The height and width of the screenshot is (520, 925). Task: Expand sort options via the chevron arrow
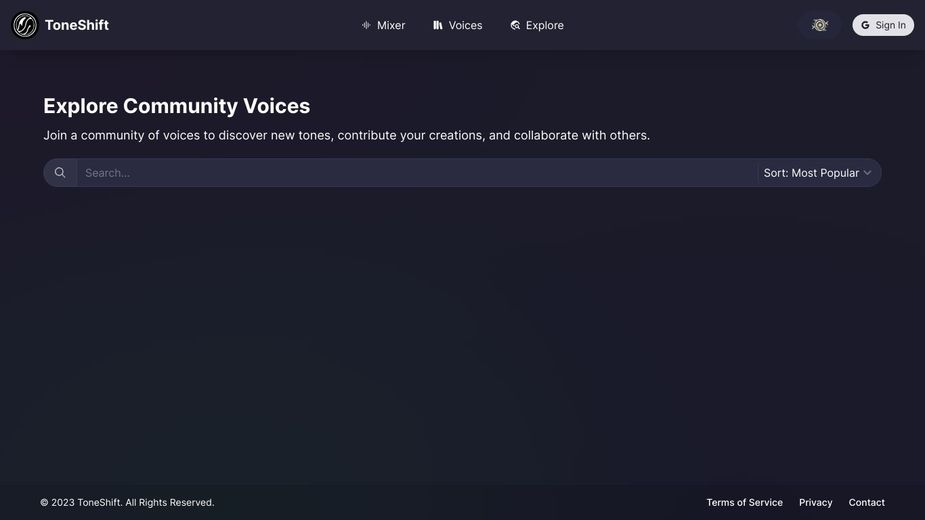pos(867,173)
